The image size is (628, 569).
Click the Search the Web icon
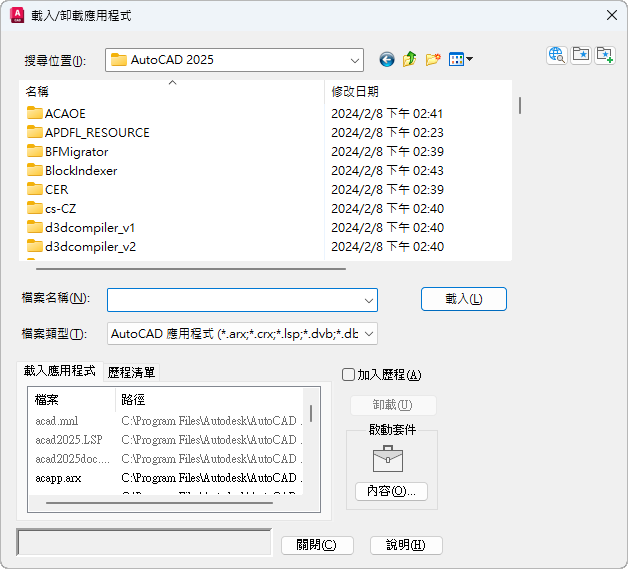click(557, 55)
